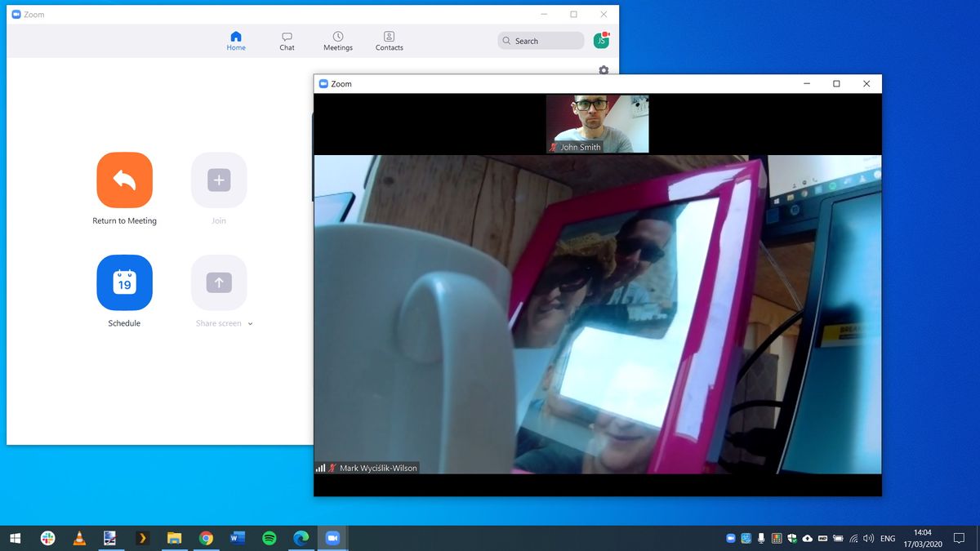Click the New Meeting Return to Meeting icon
This screenshot has width=980, height=551.
pyautogui.click(x=124, y=180)
